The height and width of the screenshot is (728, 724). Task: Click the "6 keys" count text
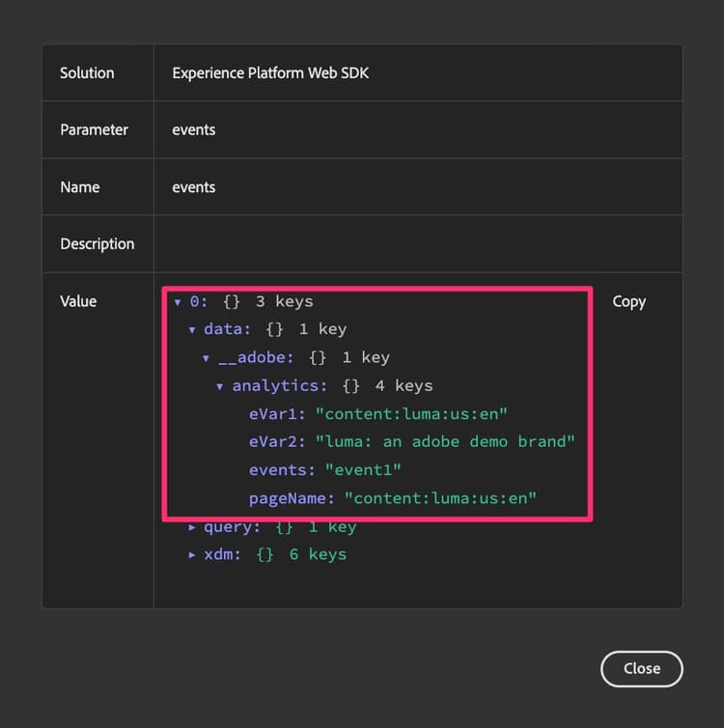coord(318,554)
